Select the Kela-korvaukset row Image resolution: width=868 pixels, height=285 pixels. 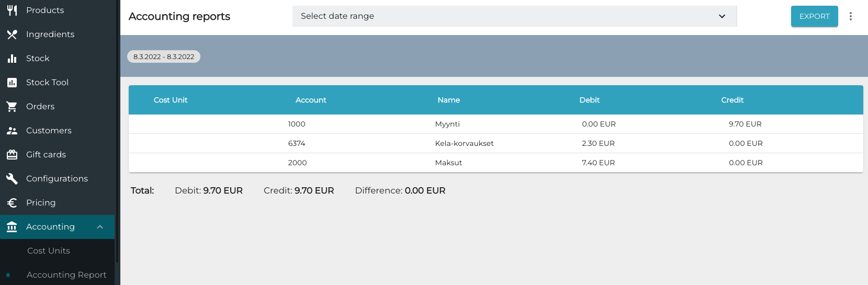(x=464, y=143)
